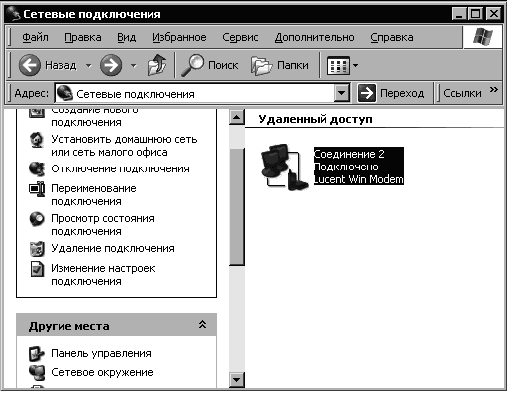Click the task pane scrollbar thumb
Screen dimensions: 508x393
(237, 207)
